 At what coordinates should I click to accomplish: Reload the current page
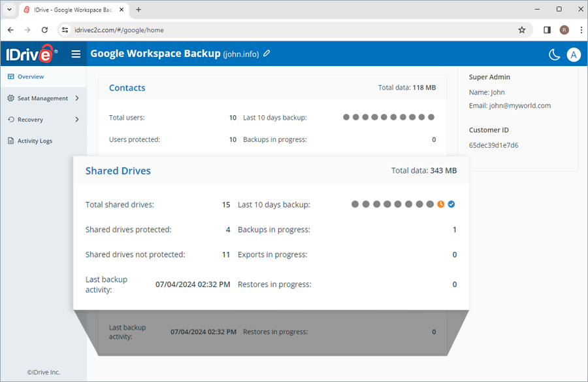tap(44, 30)
